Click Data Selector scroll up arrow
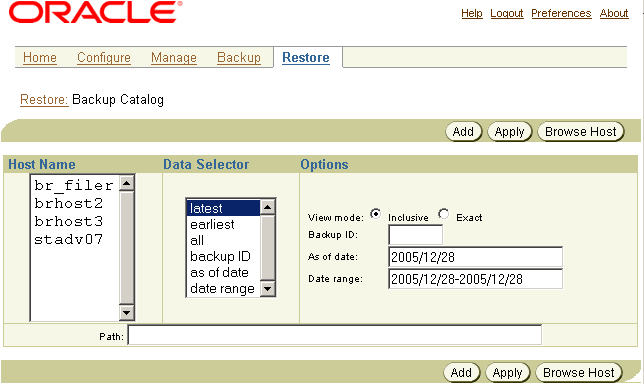This screenshot has height=384, width=644. pyautogui.click(x=267, y=207)
